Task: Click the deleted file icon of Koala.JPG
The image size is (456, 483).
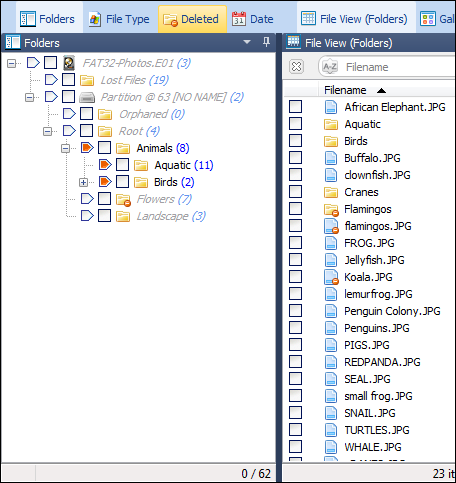Action: tap(331, 277)
